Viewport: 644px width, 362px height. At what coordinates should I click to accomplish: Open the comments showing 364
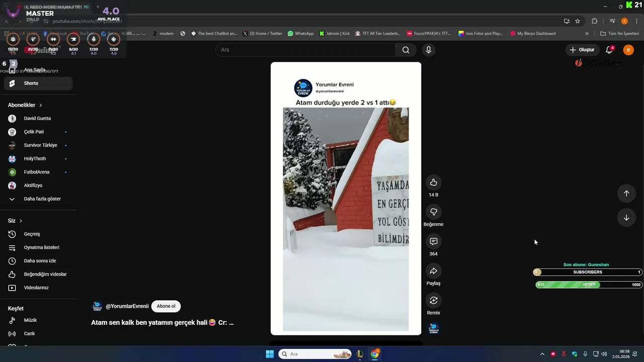(x=433, y=242)
